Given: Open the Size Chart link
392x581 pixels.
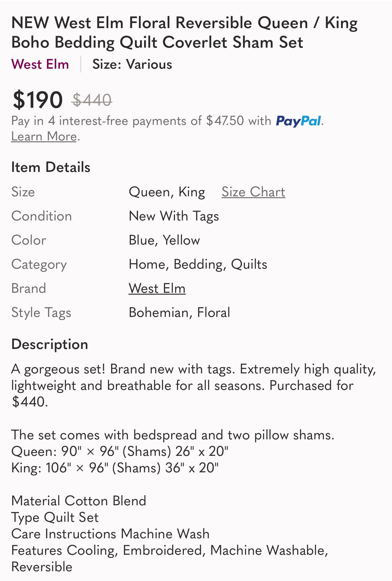Looking at the screenshot, I should 253,192.
